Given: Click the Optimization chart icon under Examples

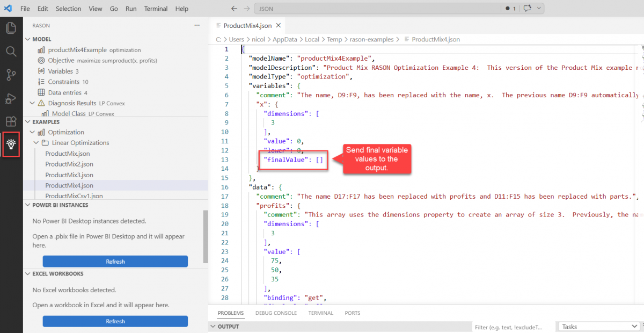Looking at the screenshot, I should pos(42,132).
